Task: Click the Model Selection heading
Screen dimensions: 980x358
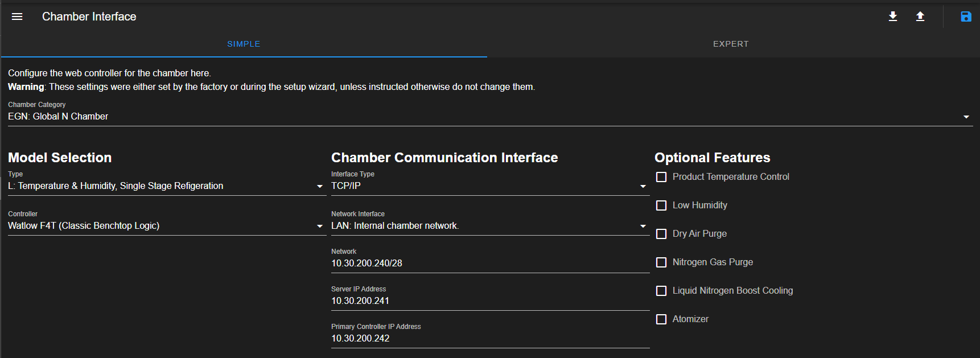Action: pyautogui.click(x=60, y=158)
